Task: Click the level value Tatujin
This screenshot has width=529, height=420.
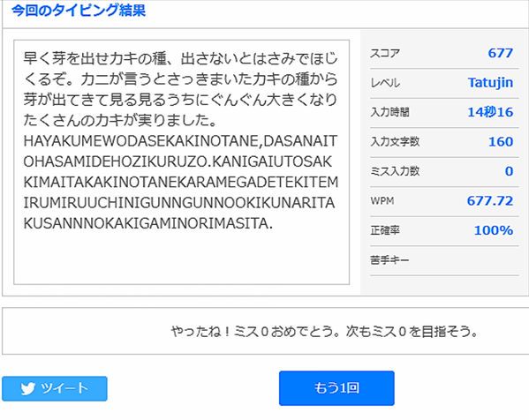Action: tap(490, 83)
